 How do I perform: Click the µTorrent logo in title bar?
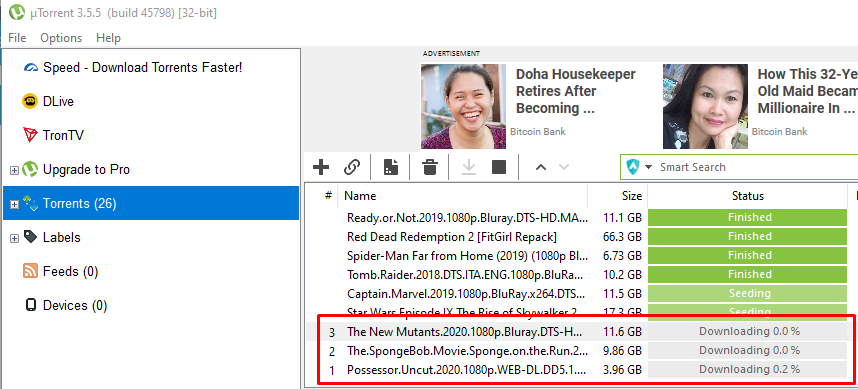click(18, 12)
